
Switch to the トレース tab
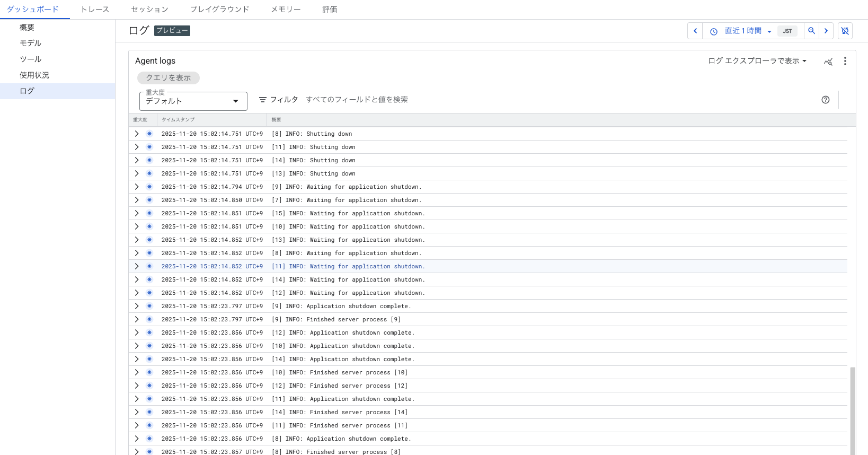click(x=95, y=10)
